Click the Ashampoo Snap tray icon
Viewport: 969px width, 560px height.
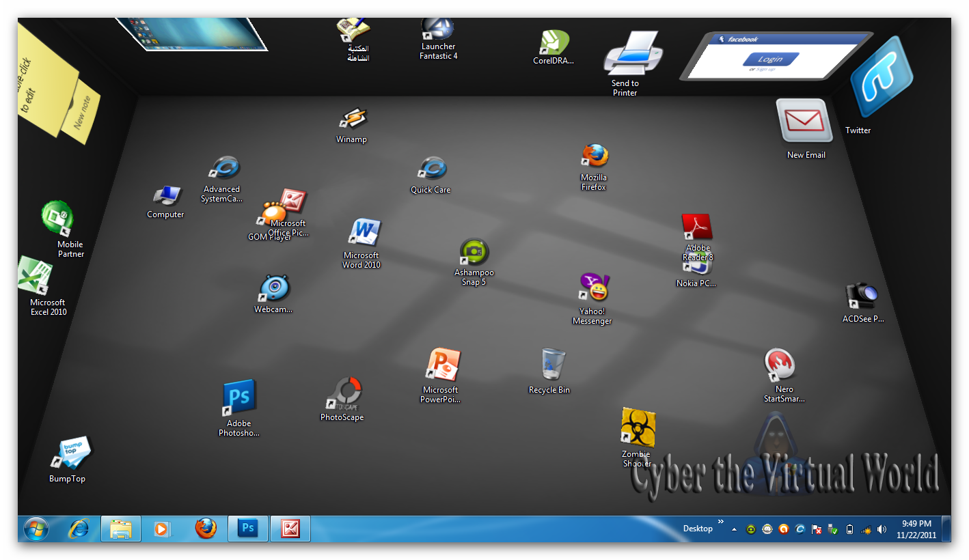(x=751, y=529)
